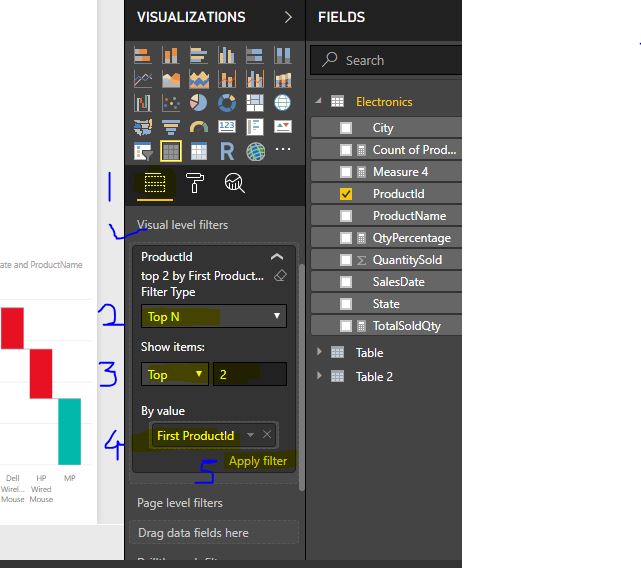Open more custom visuals ellipsis
The image size is (641, 568).
[282, 149]
